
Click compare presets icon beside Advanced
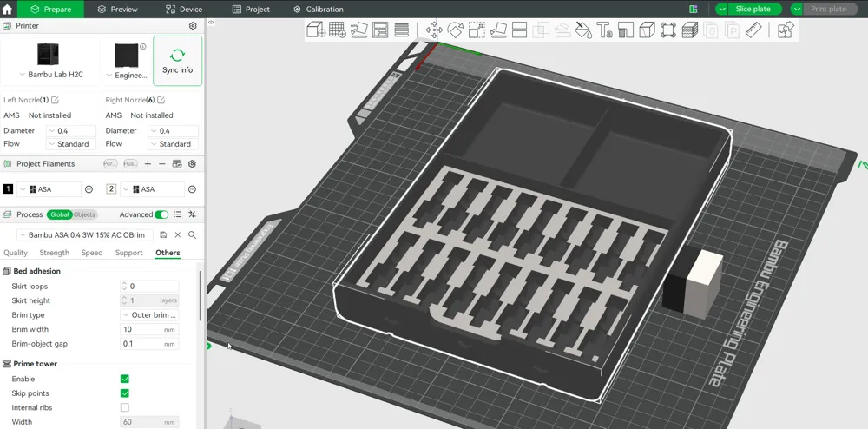[x=192, y=214]
